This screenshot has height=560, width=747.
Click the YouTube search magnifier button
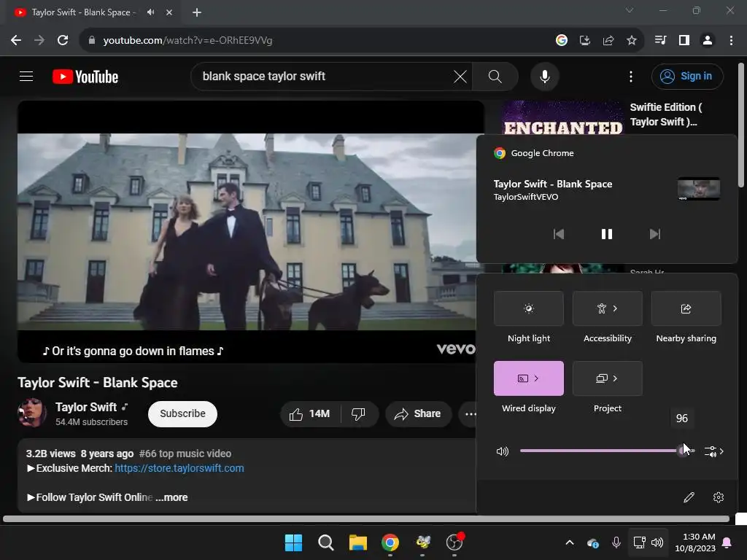[x=495, y=76]
